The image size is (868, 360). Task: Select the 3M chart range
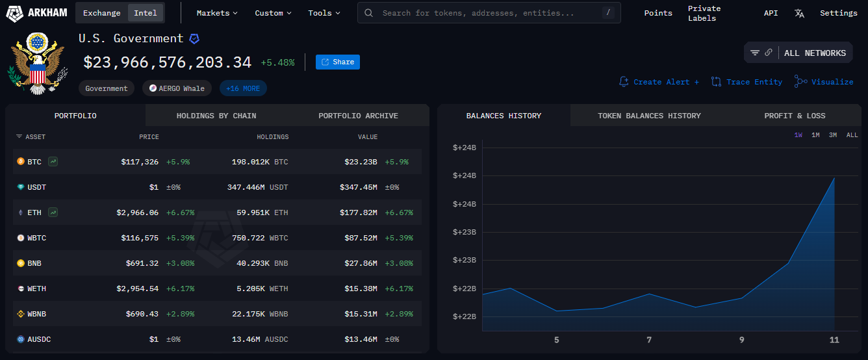point(833,135)
